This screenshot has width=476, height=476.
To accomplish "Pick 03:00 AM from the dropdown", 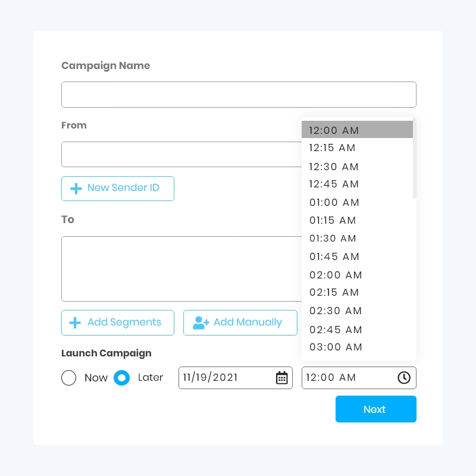I will pos(336,347).
